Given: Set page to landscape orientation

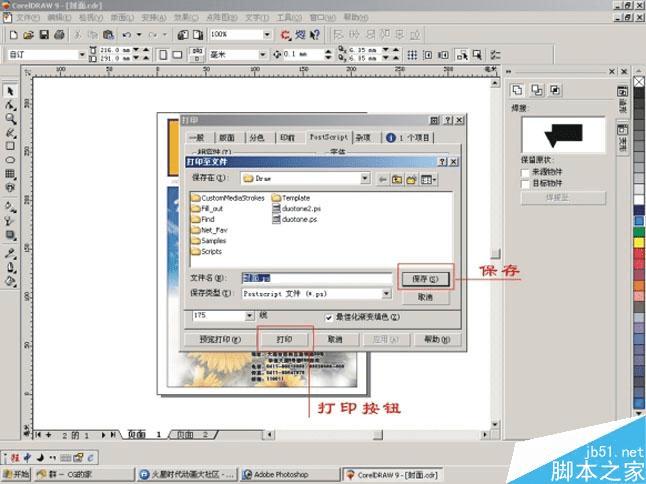Looking at the screenshot, I should click(x=178, y=54).
